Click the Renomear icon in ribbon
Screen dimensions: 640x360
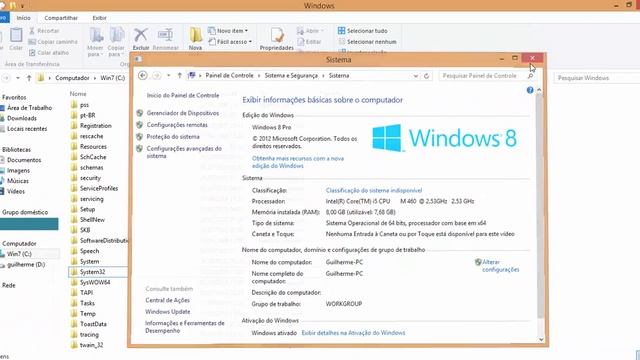[x=165, y=35]
